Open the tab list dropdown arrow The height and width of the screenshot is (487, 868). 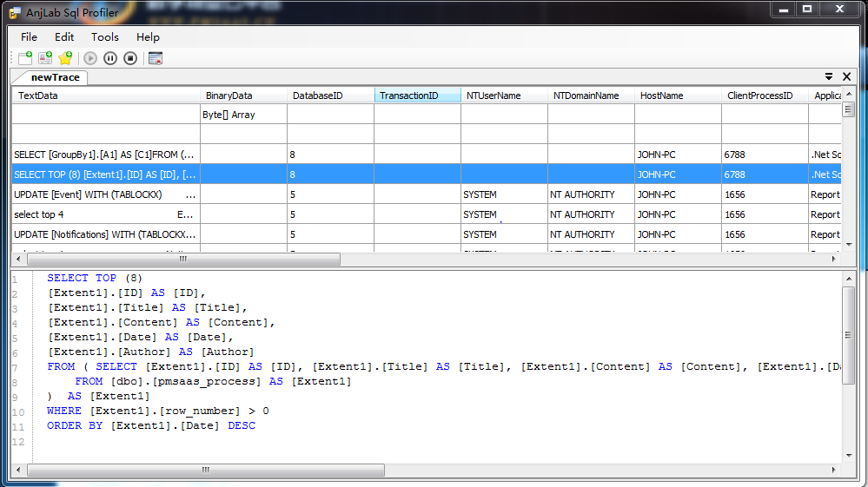point(829,77)
